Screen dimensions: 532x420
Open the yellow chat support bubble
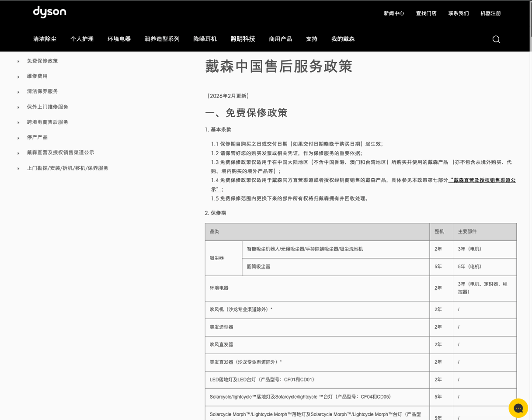tap(518, 408)
